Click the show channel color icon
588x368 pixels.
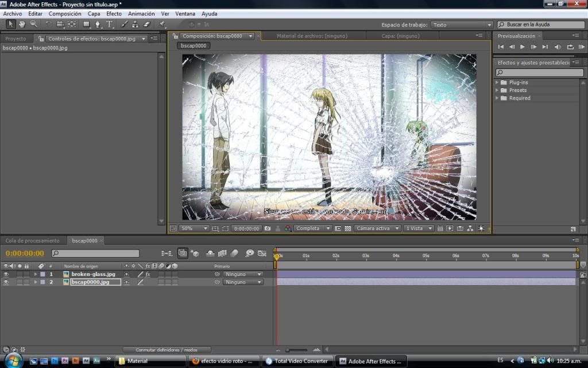[x=288, y=228]
